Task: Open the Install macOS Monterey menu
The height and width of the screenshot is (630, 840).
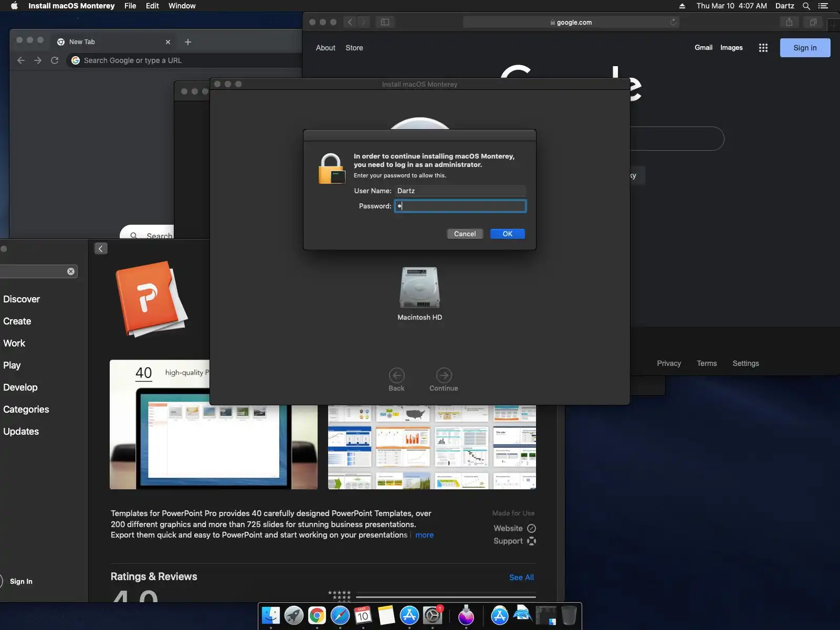Action: 71,6
